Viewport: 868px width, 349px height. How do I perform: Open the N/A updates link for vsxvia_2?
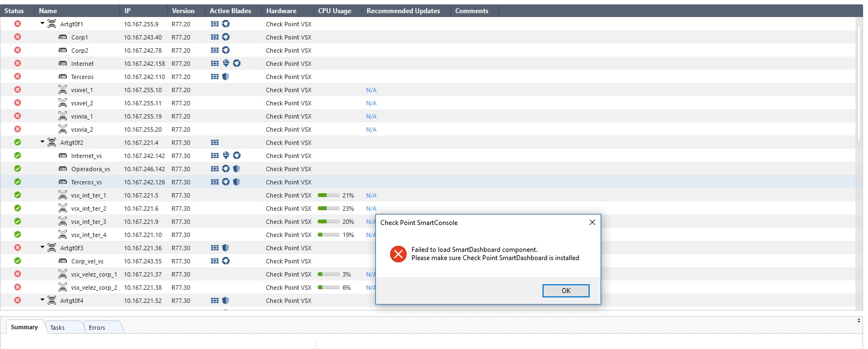(x=371, y=130)
